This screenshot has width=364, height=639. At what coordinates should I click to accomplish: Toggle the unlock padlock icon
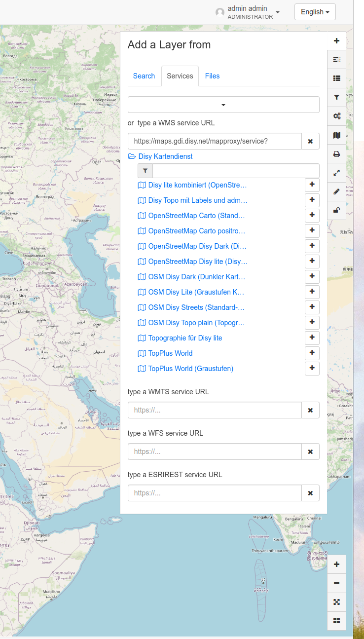336,210
